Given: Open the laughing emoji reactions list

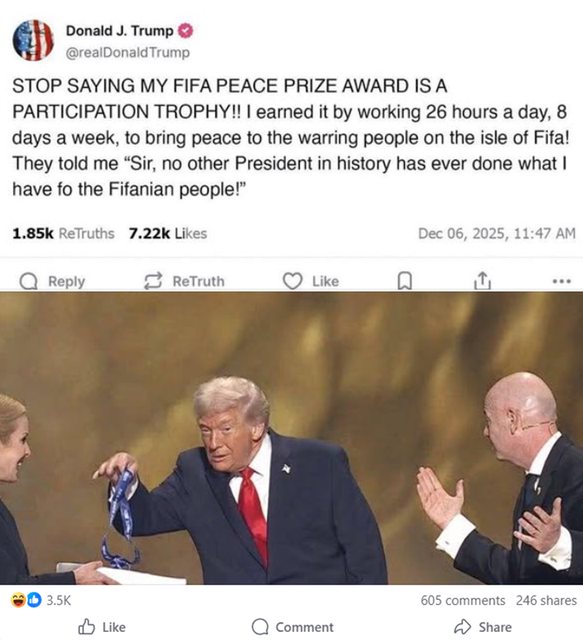Looking at the screenshot, I should [19, 600].
